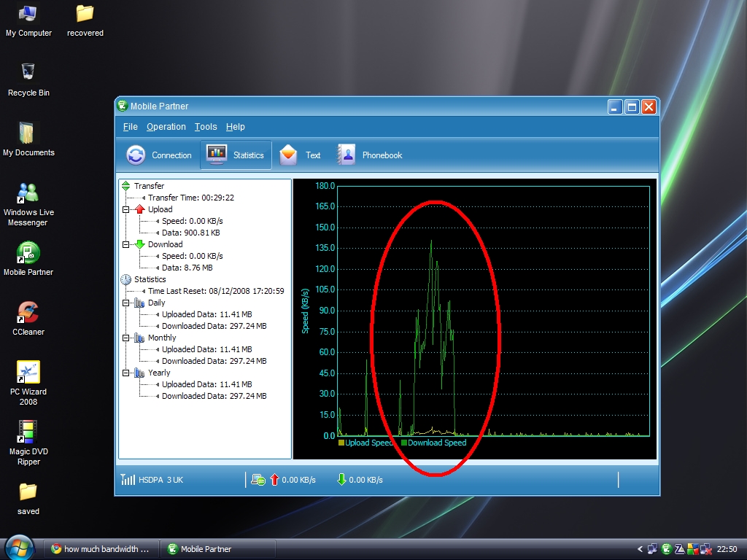Click the Transfer green arrows icon

tap(125, 186)
